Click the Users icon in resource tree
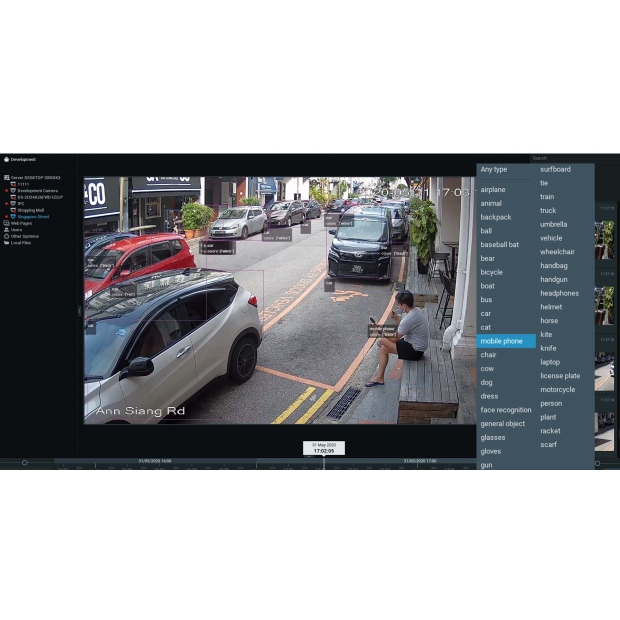 [7, 229]
